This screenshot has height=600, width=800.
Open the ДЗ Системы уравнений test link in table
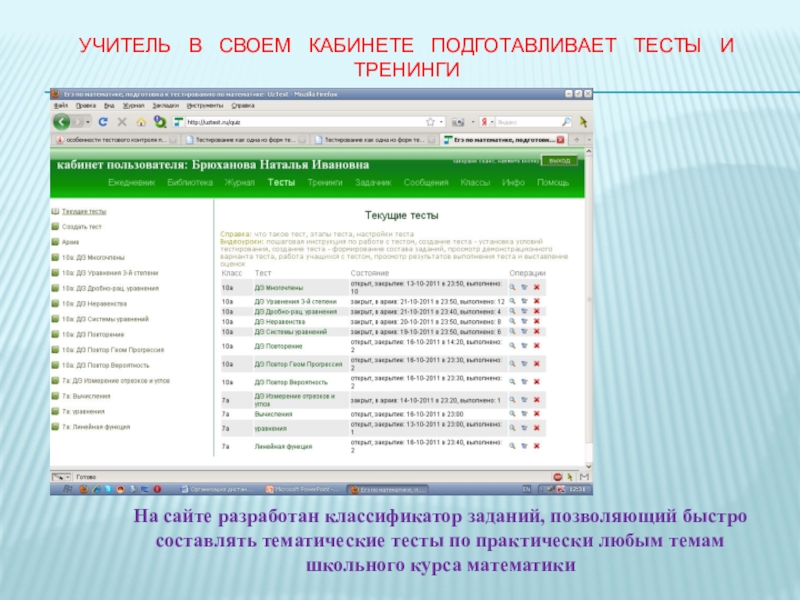pos(290,332)
